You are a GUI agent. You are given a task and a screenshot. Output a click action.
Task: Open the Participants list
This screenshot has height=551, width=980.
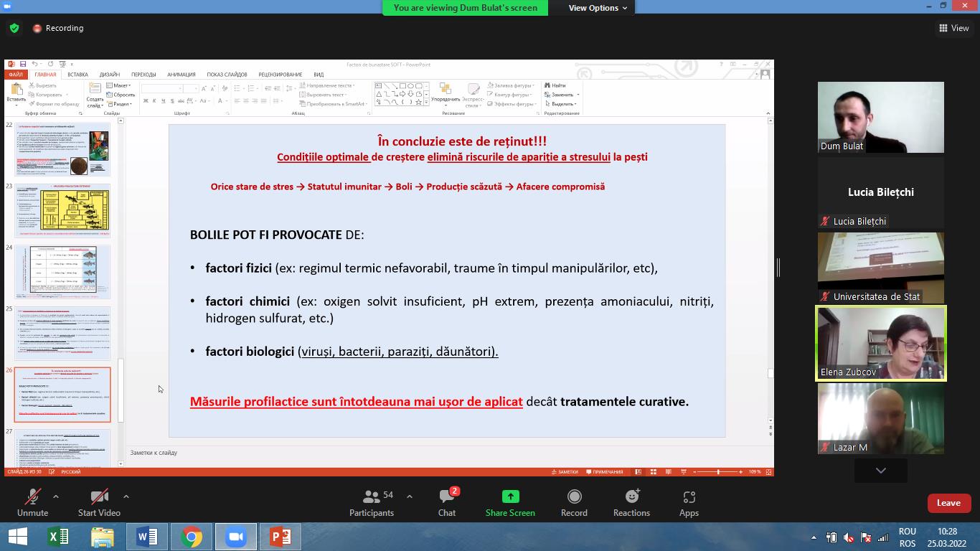(x=371, y=502)
